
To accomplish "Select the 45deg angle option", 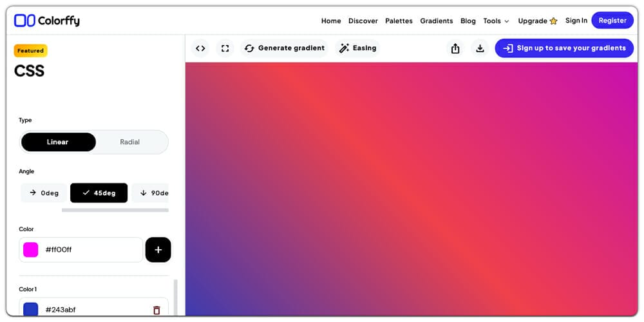I will click(x=99, y=193).
